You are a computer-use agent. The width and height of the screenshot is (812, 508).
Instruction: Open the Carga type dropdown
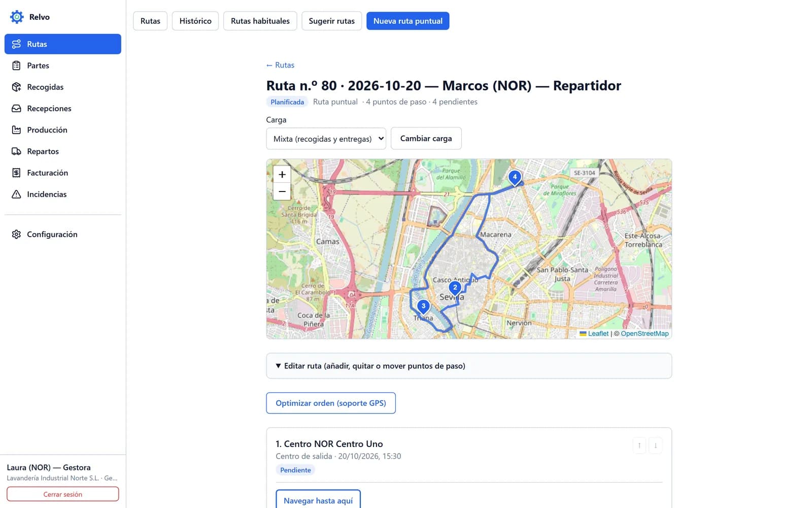tap(326, 139)
